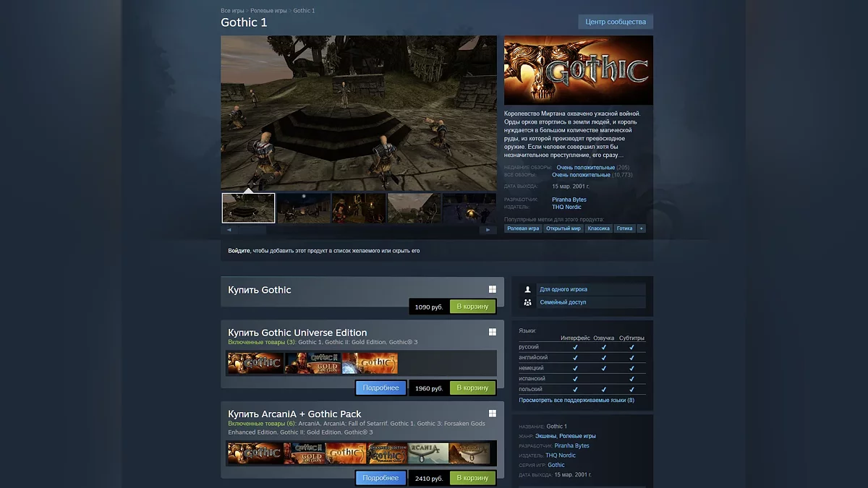Click the польский language row label

tap(530, 389)
